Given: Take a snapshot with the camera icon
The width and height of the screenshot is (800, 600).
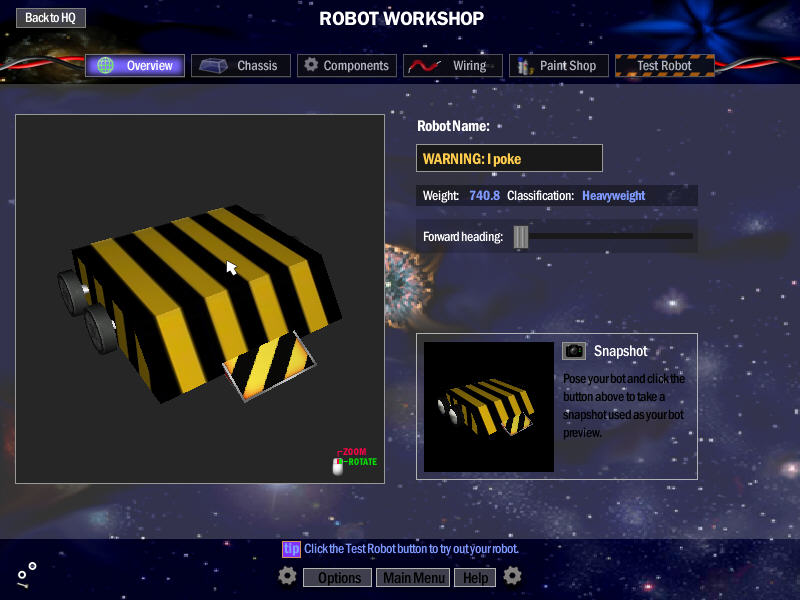Looking at the screenshot, I should point(574,351).
